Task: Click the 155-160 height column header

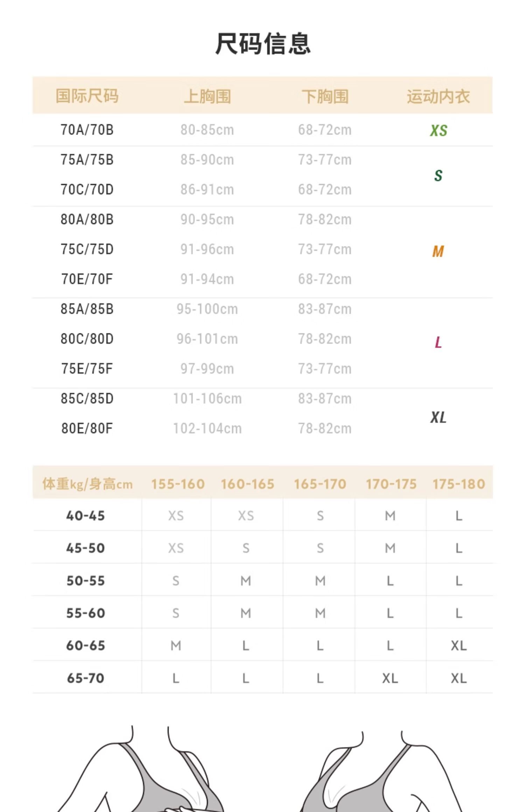Action: [x=178, y=484]
